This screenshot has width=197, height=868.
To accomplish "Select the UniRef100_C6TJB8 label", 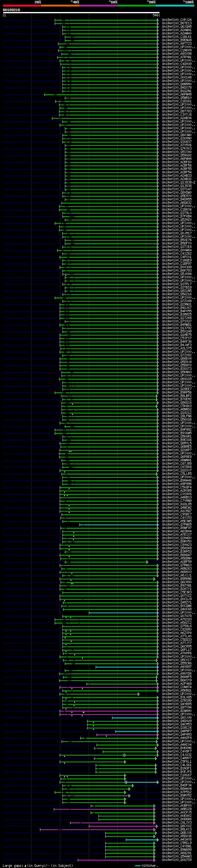I will (177, 464).
